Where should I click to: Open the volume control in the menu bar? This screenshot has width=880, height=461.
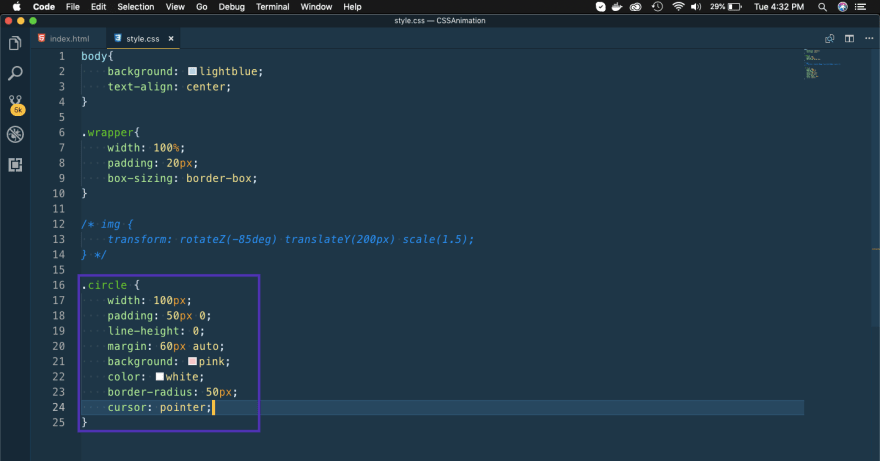(696, 7)
